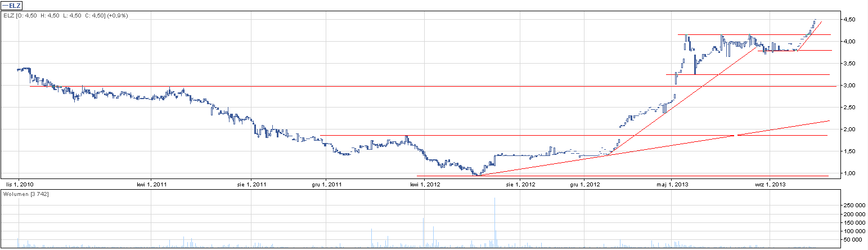Screen dimensions: 868x250
Task: Click the 50 000 volume axis label
Action: (x=853, y=240)
